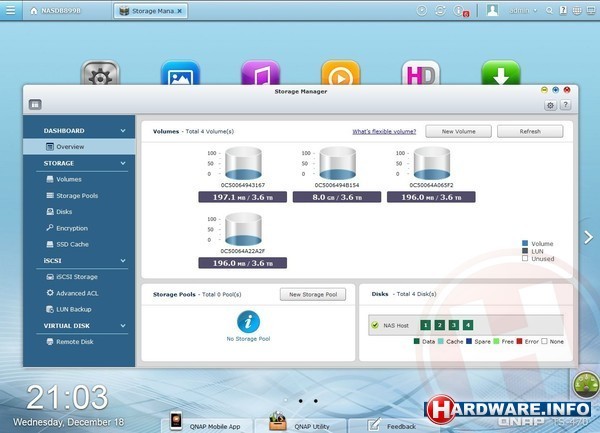Open Storage Manager settings gear
Screen dimensions: 600x433
(x=550, y=105)
